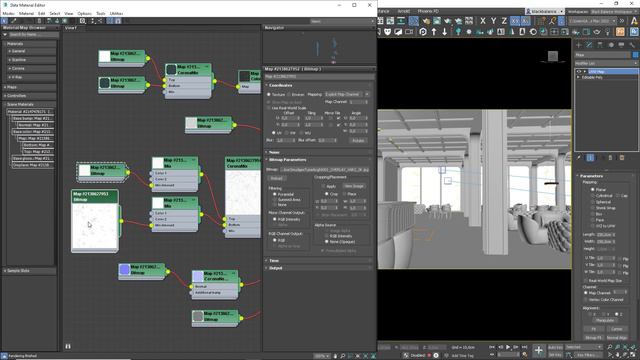Click the Z axis constraint icon

(504, 21)
